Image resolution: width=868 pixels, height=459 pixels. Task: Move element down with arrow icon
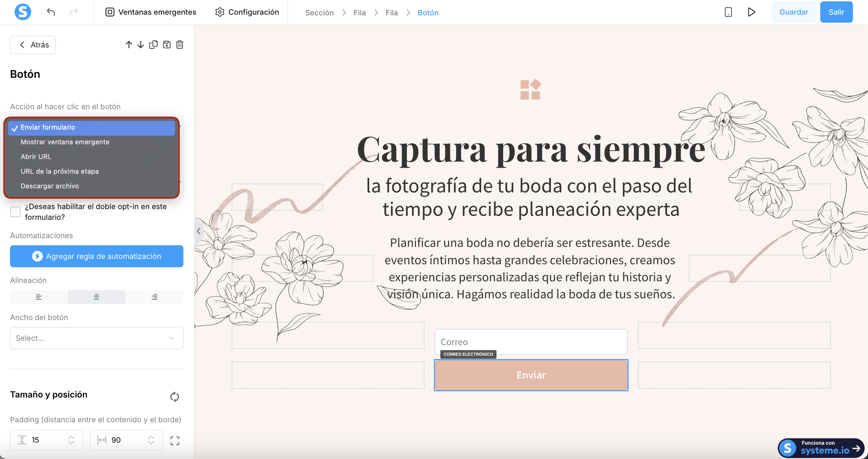pos(141,44)
